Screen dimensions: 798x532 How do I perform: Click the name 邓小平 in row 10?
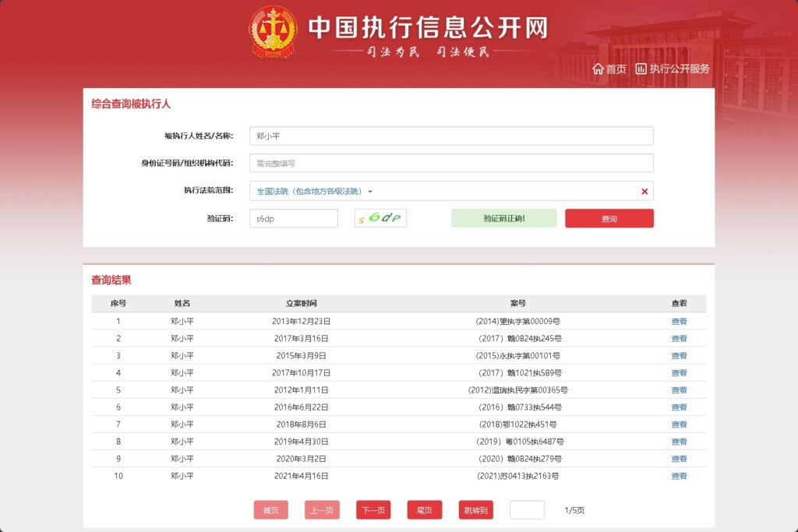182,476
